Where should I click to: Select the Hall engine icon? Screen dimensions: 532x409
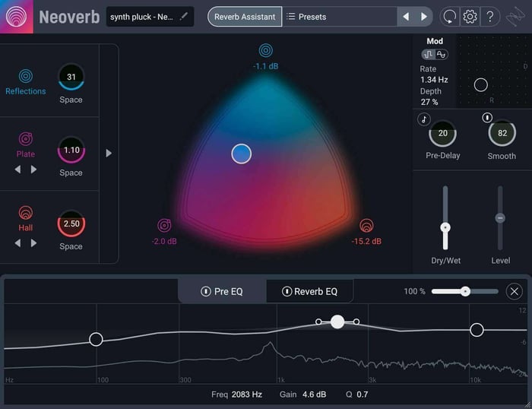[x=26, y=213]
